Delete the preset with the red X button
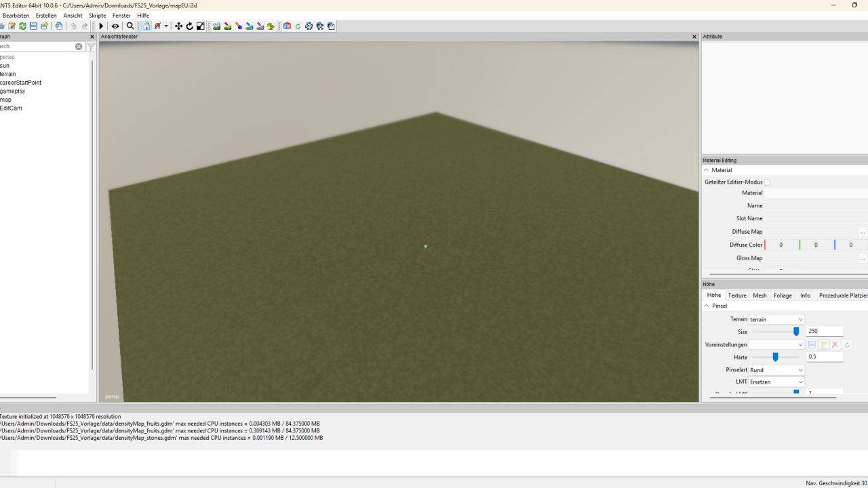 click(x=835, y=344)
